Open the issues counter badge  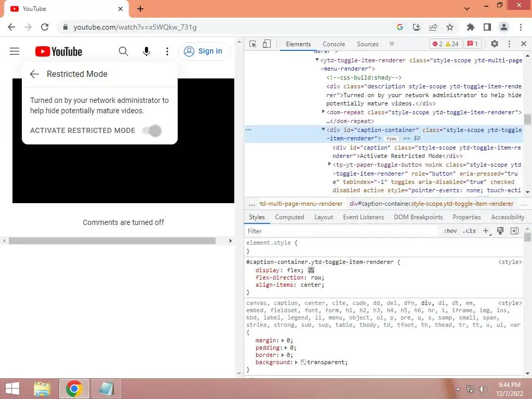click(472, 44)
